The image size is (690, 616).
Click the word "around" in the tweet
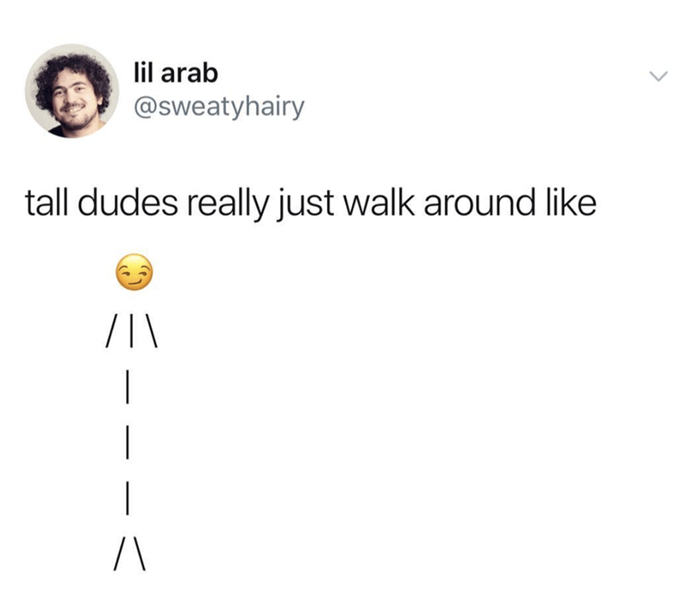pos(480,203)
